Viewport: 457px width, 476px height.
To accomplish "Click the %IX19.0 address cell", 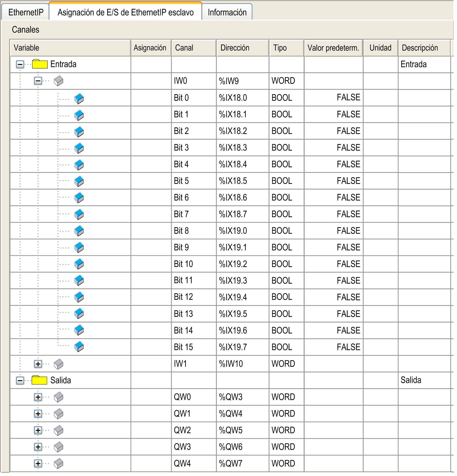I will (x=233, y=231).
